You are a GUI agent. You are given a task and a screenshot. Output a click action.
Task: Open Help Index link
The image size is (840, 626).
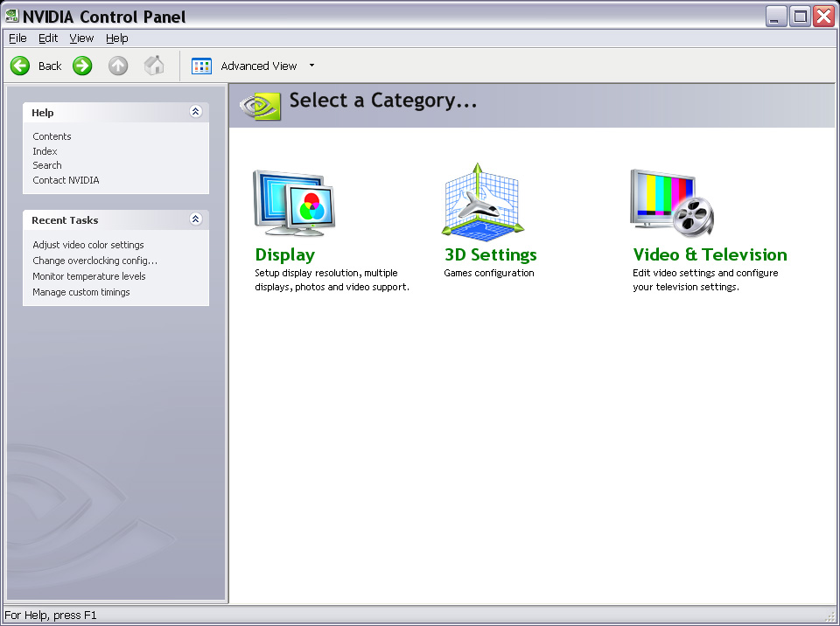45,151
